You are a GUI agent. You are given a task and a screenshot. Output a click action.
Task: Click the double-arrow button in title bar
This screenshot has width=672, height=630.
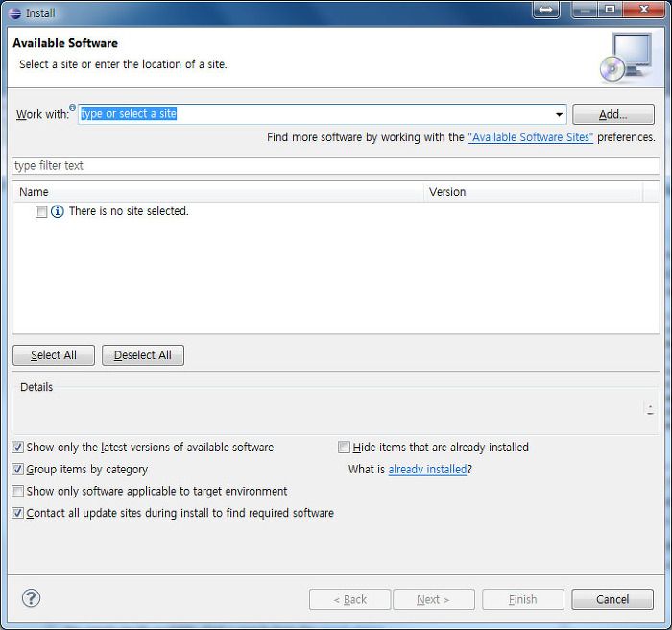pyautogui.click(x=545, y=10)
